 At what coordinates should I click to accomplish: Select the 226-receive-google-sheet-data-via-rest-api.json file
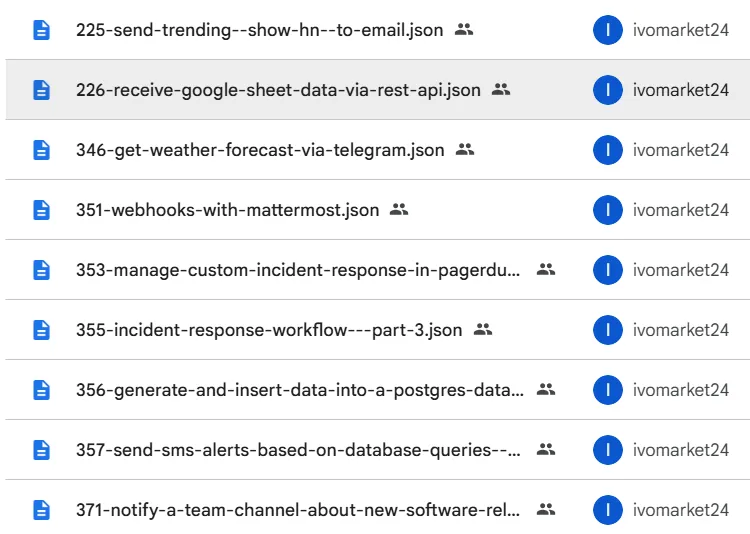click(x=278, y=90)
